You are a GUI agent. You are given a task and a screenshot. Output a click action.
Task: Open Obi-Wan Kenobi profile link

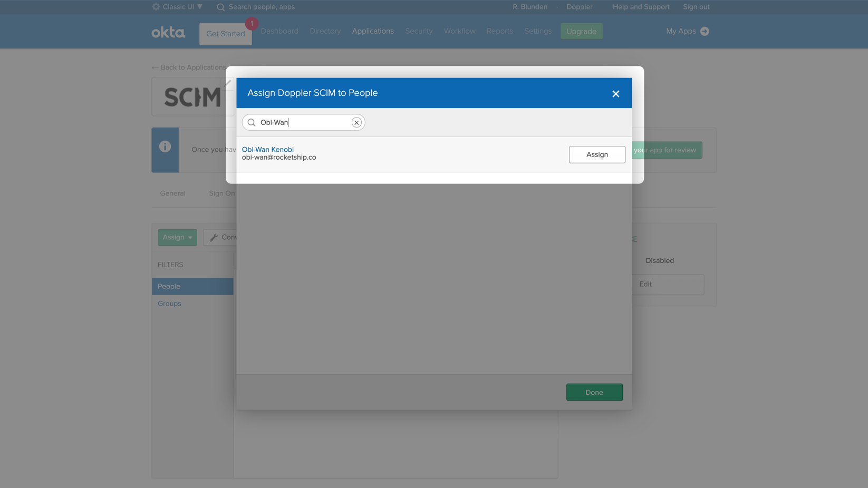point(268,149)
